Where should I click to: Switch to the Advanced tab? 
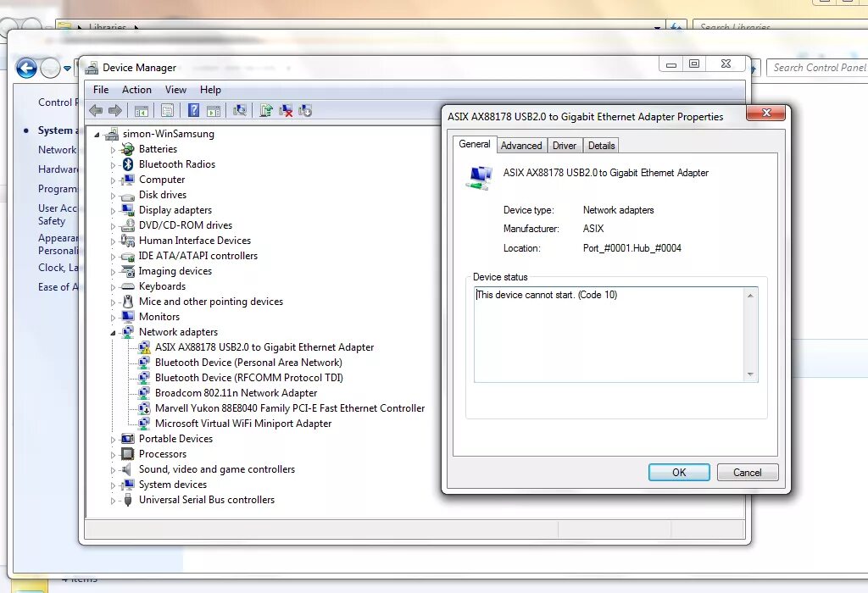coord(521,146)
